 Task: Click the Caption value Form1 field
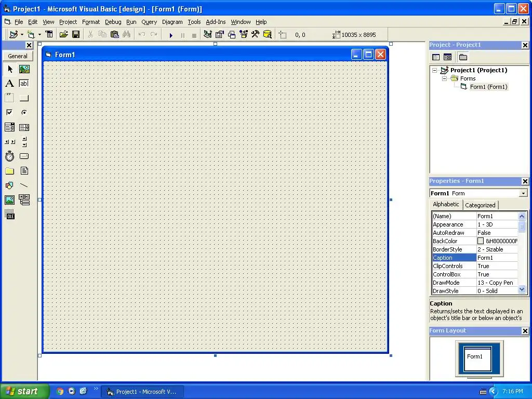click(497, 258)
